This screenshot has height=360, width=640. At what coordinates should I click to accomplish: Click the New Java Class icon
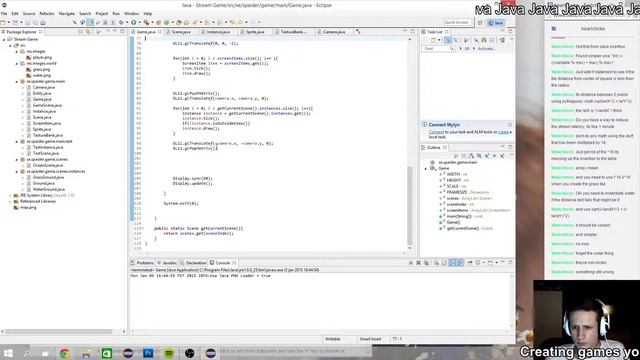coord(167,22)
